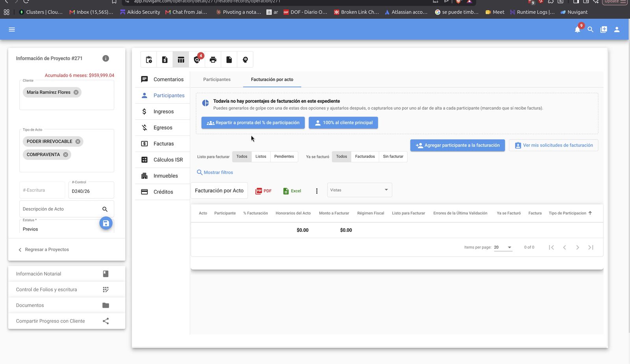
Task: Open the Vistas dropdown
Action: [359, 190]
